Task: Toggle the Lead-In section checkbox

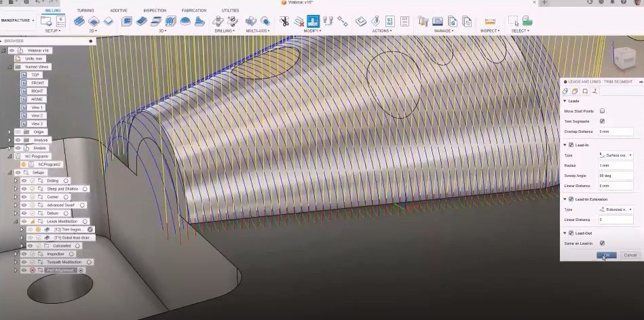Action: point(571,145)
